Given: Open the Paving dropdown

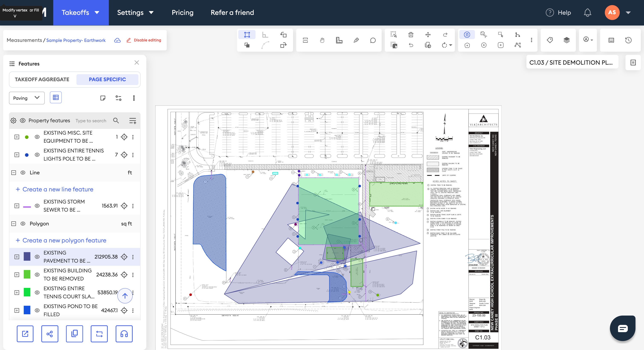Looking at the screenshot, I should click(26, 98).
